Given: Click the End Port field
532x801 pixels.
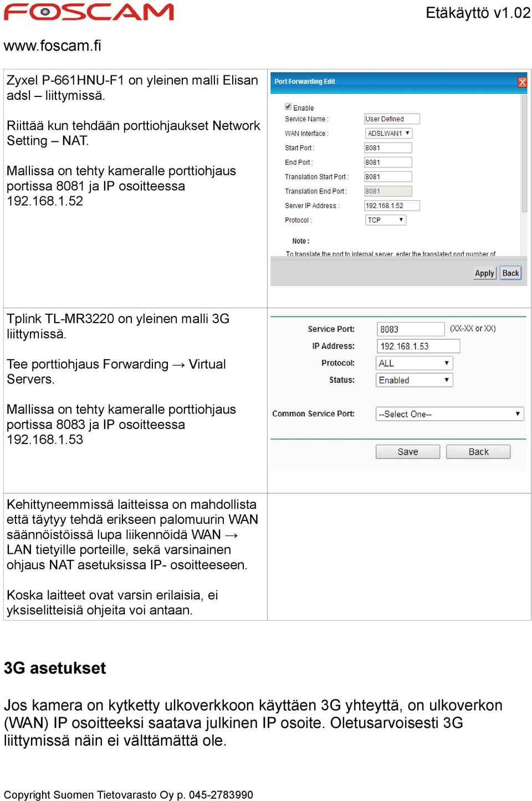Looking at the screenshot, I should [388, 162].
